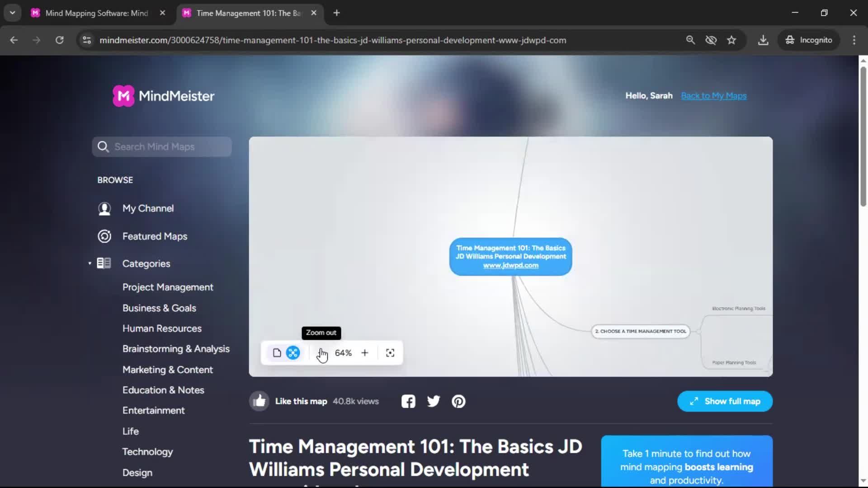Share map on Twitter
The height and width of the screenshot is (488, 868).
point(434,401)
